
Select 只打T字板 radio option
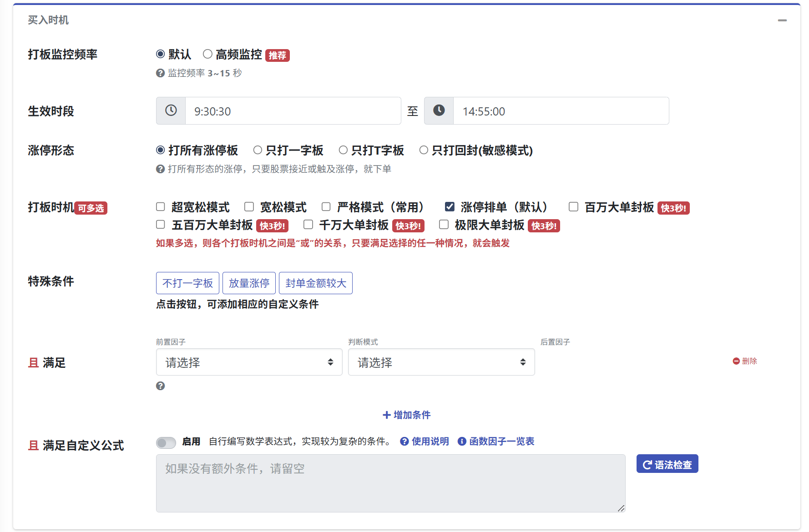coord(344,150)
